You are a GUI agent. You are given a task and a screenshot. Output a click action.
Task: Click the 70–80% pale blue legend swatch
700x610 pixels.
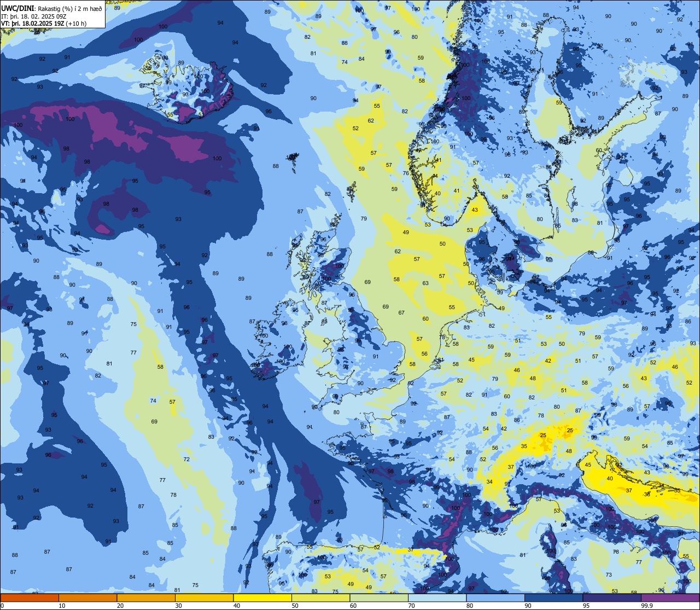click(x=437, y=597)
